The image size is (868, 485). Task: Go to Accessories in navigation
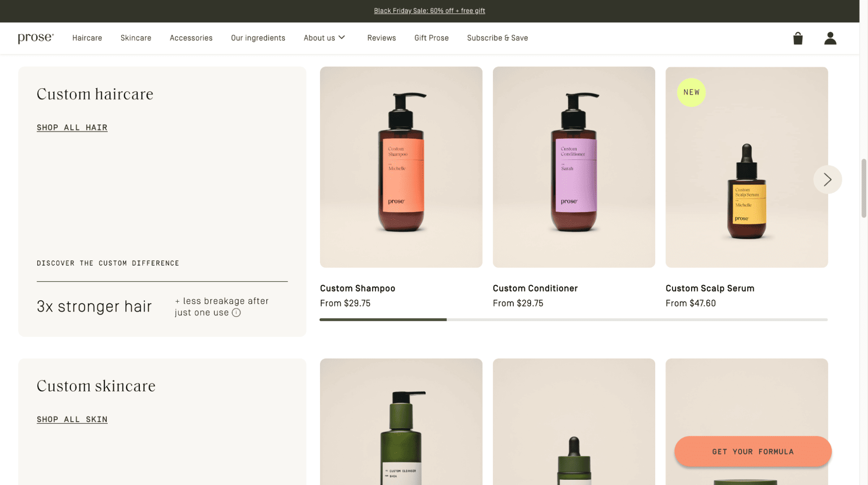tap(191, 38)
